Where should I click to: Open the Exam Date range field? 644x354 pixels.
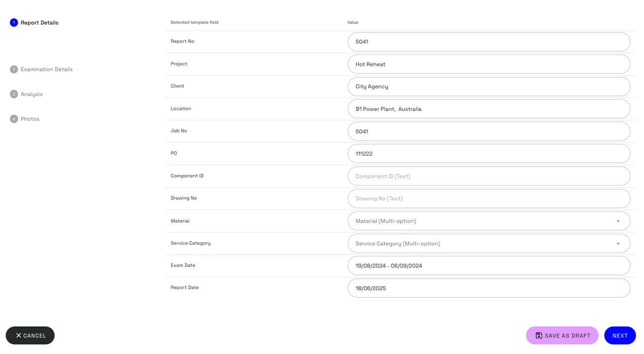(489, 266)
